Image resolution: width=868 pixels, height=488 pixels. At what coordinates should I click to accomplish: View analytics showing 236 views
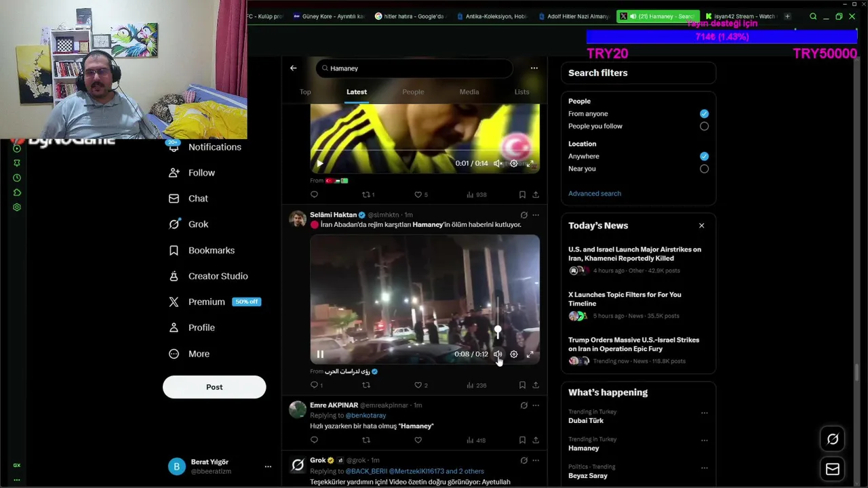point(476,385)
